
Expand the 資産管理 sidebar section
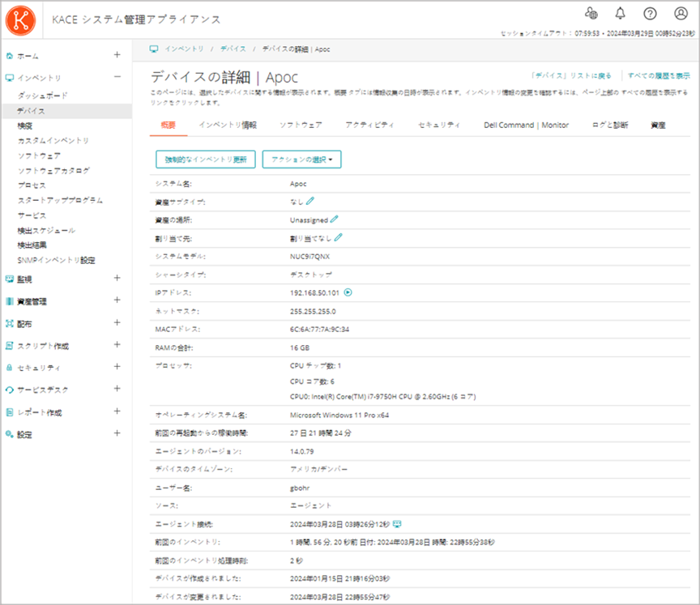click(x=117, y=300)
